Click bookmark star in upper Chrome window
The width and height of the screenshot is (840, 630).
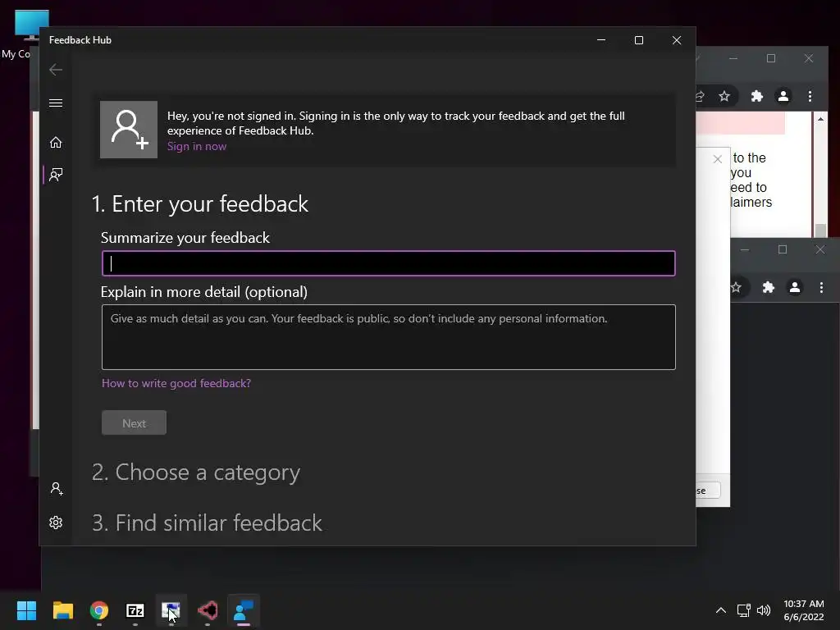(724, 97)
